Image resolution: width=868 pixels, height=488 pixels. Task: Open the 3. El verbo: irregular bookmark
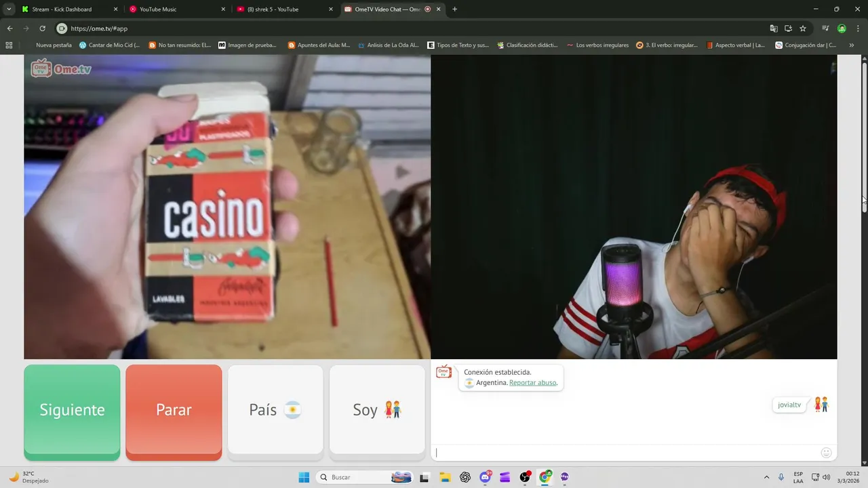[x=667, y=45]
